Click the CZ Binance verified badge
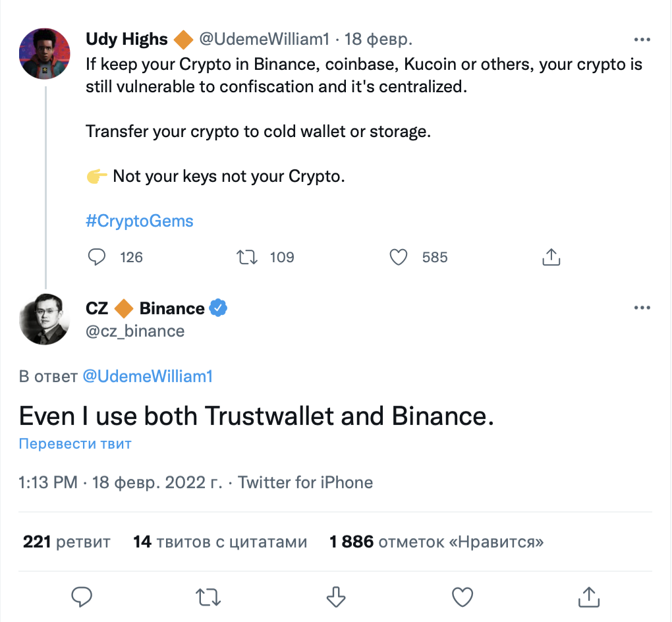The width and height of the screenshot is (672, 622). coord(218,308)
